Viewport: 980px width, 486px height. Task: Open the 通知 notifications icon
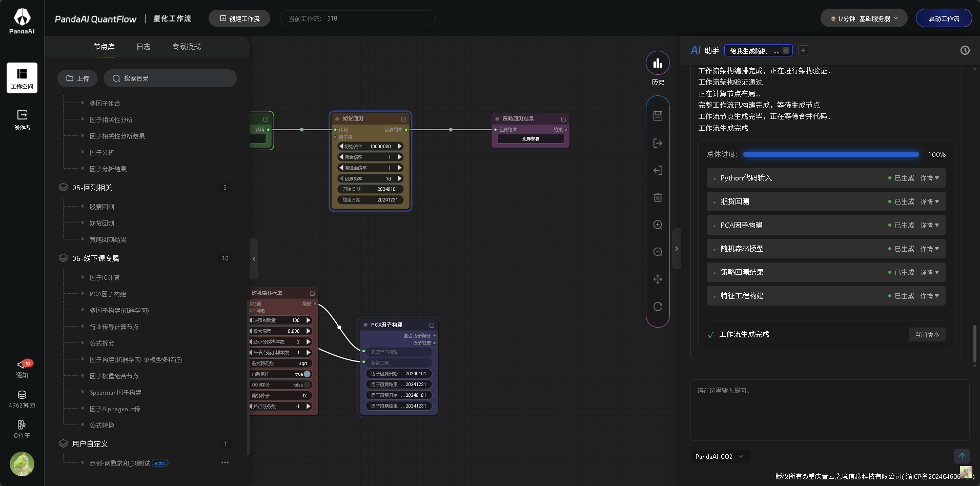22,369
